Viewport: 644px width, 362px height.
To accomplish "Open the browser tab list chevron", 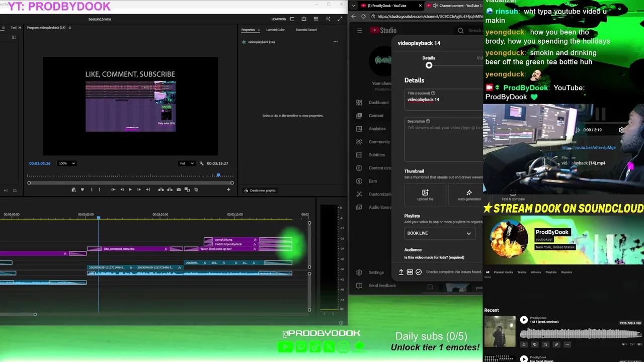I will (x=354, y=6).
